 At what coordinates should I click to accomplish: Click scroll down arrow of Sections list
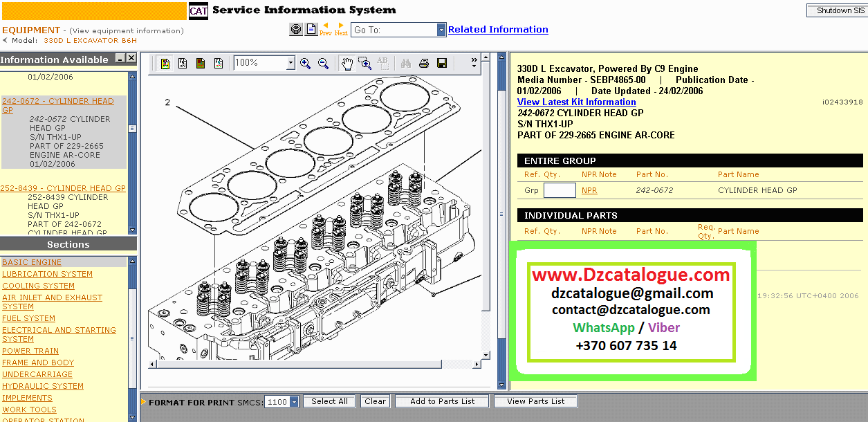[x=132, y=417]
